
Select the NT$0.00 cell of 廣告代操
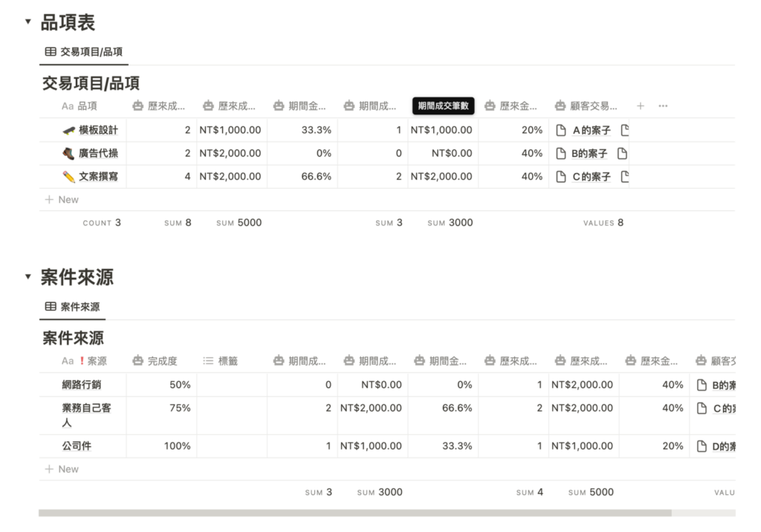coord(443,153)
